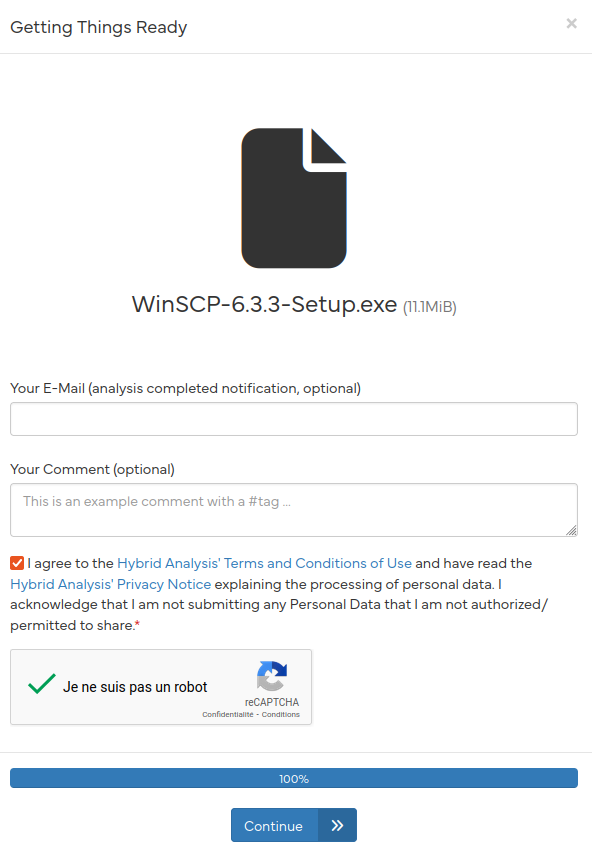
Task: Click the large dark file document icon
Action: [294, 198]
